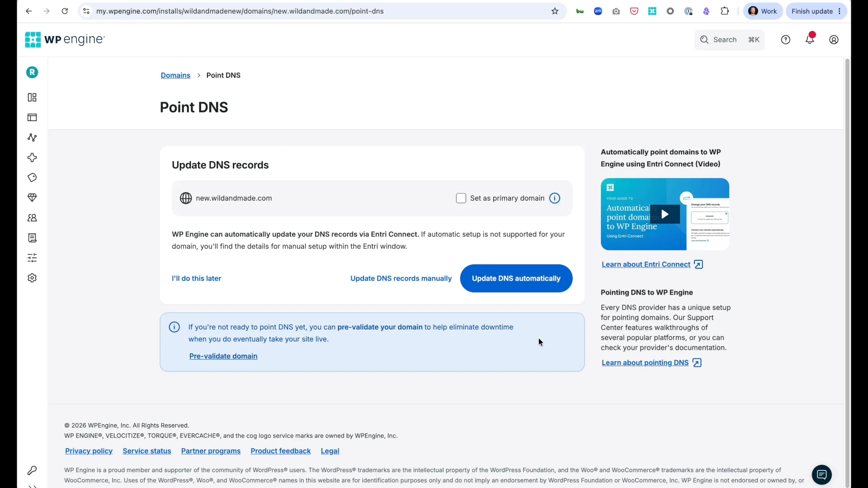Open Partner programs footer link

211,451
